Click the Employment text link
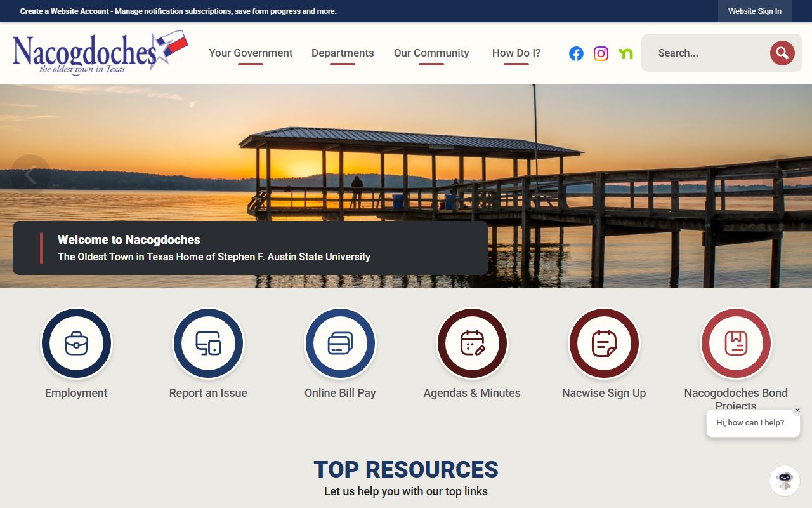Image resolution: width=812 pixels, height=508 pixels. [x=76, y=393]
